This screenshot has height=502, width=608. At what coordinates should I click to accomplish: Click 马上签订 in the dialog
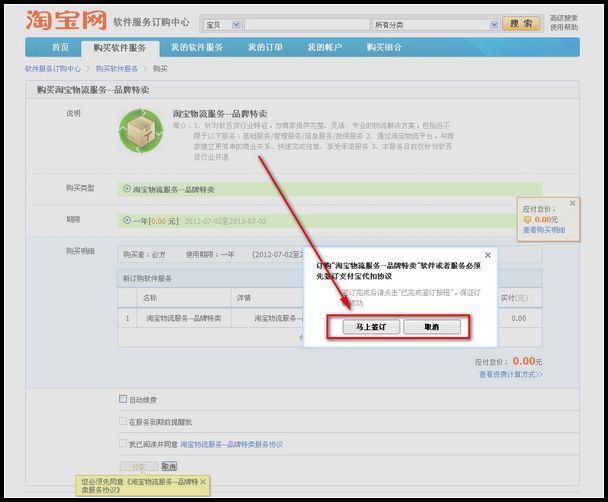[x=371, y=327]
